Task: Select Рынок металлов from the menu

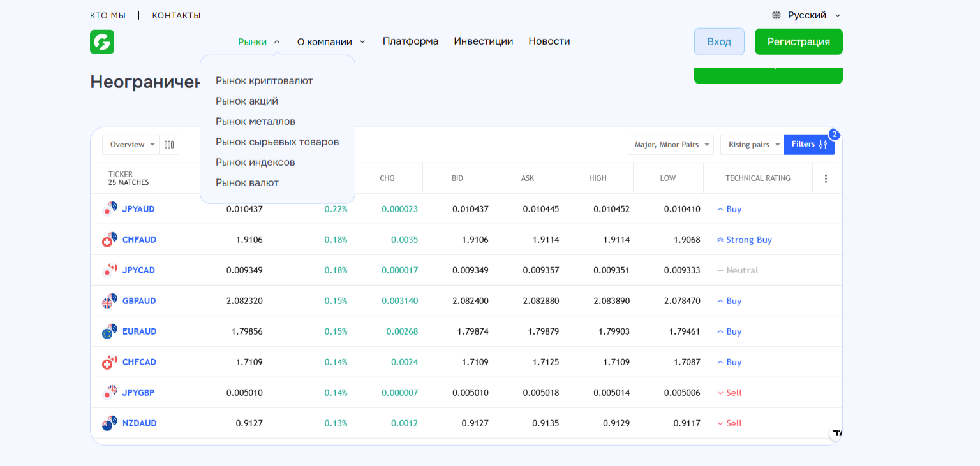Action: pyautogui.click(x=255, y=122)
